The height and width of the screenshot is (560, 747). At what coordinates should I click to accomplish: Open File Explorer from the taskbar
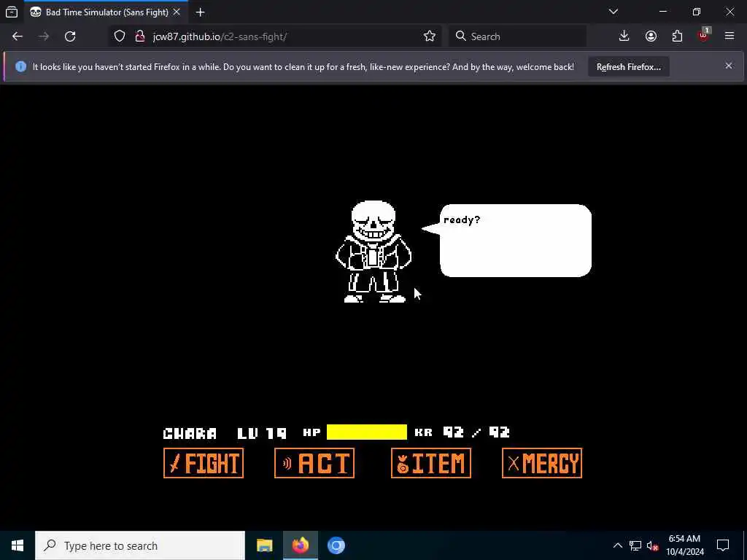[264, 545]
